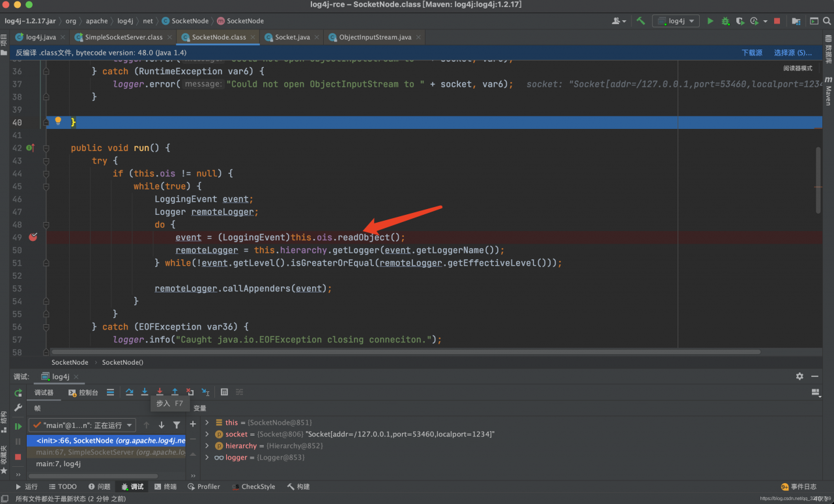This screenshot has height=504, width=834.
Task: Open 事件日志 event log
Action: pyautogui.click(x=798, y=486)
